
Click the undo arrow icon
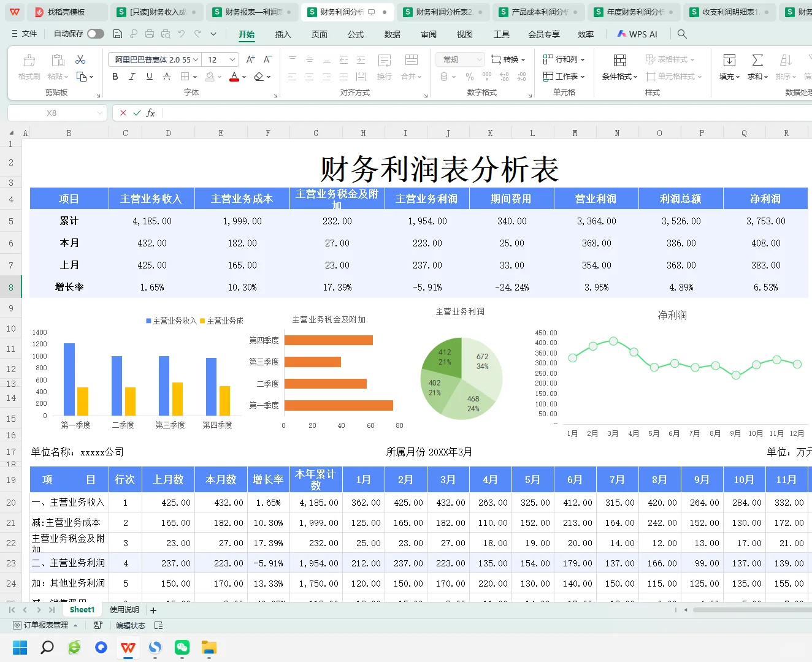182,34
